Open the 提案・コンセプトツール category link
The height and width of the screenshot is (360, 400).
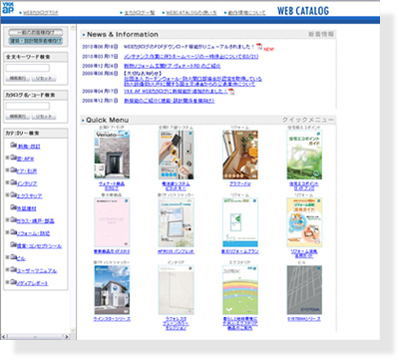tap(39, 246)
